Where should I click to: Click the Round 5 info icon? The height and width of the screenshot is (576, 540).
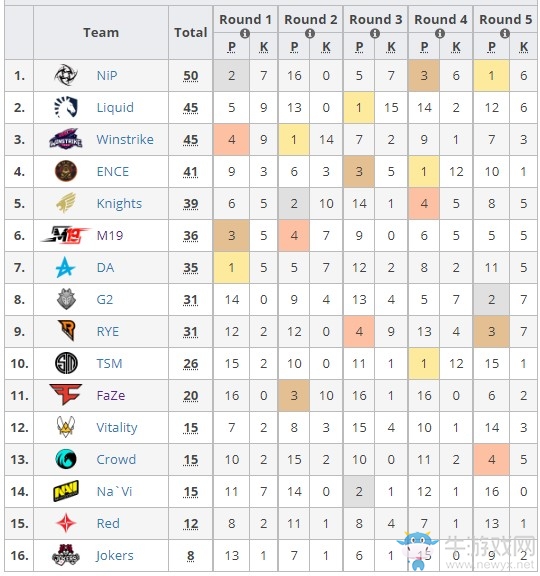point(505,34)
